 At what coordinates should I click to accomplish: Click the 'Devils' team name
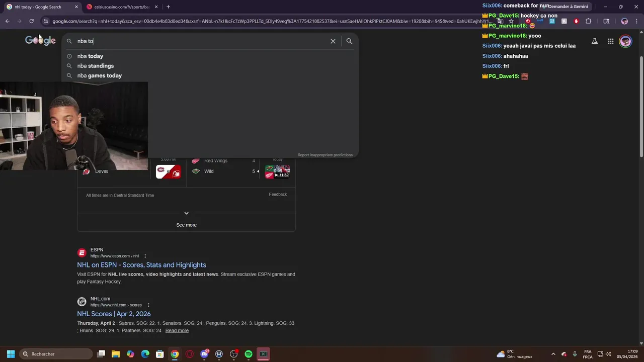(102, 171)
